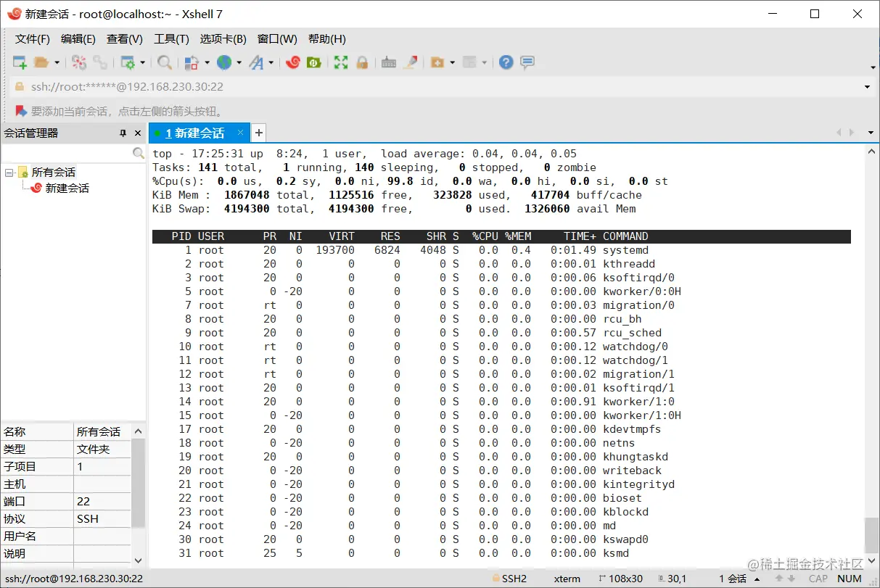Open the 帮助(H) menu
This screenshot has height=588, width=880.
327,39
